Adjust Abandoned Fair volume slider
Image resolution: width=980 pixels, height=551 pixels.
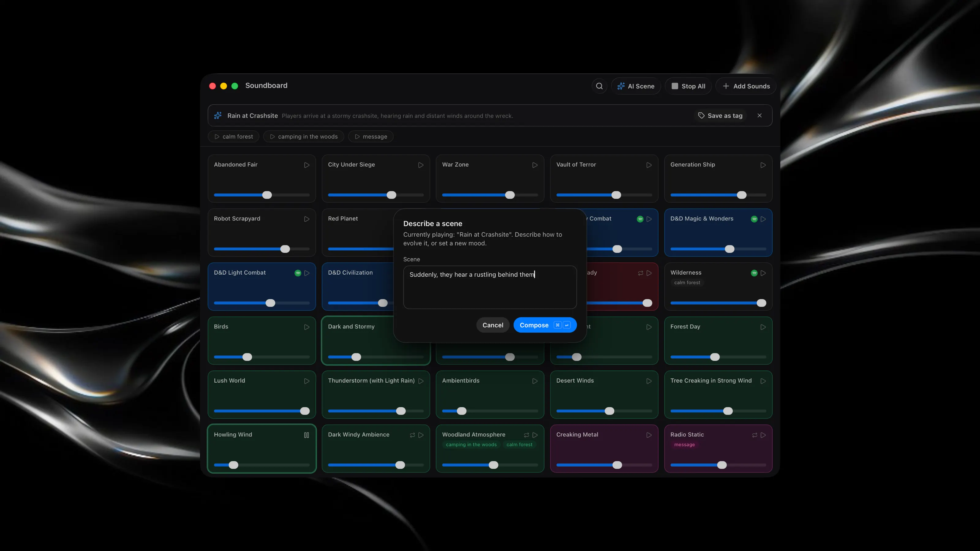[x=262, y=195]
